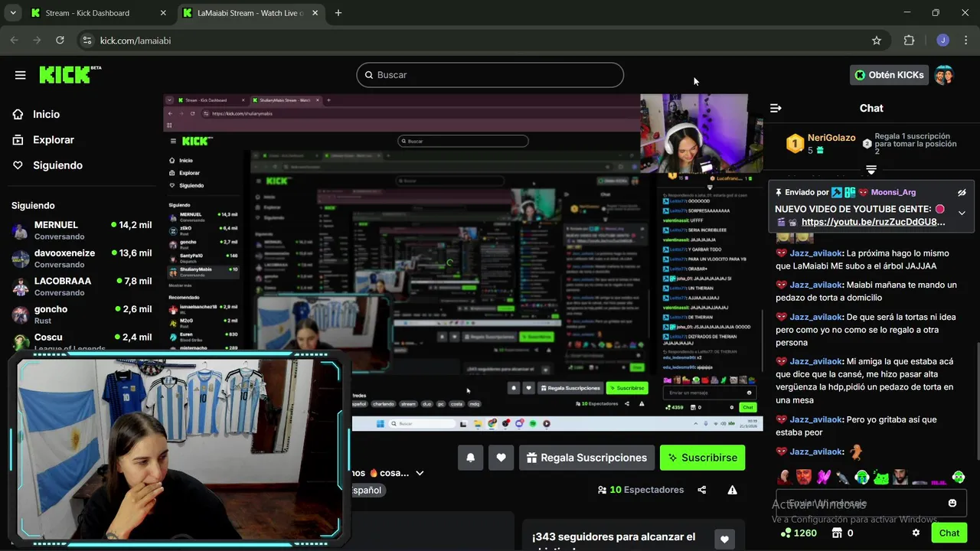The width and height of the screenshot is (980, 551).
Task: Send message with green Chat button
Action: click(x=949, y=533)
